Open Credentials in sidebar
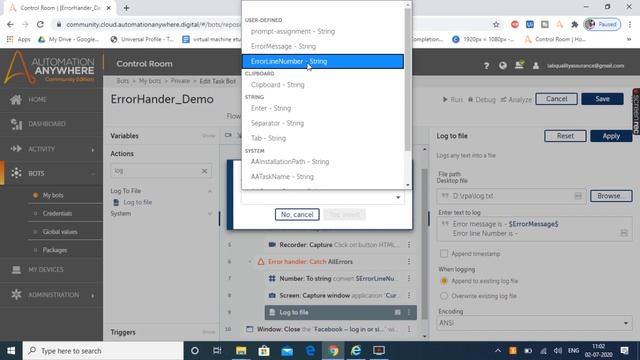640x360 pixels. click(57, 213)
